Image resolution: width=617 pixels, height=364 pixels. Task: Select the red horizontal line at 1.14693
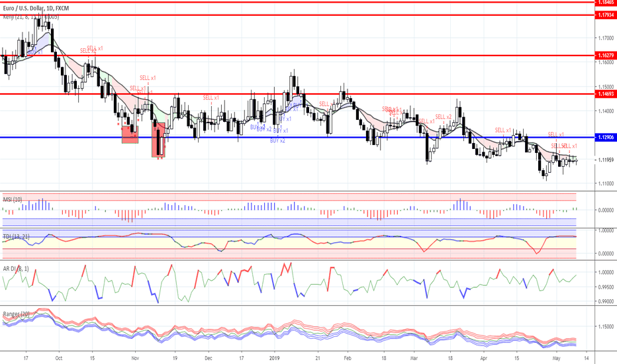297,94
